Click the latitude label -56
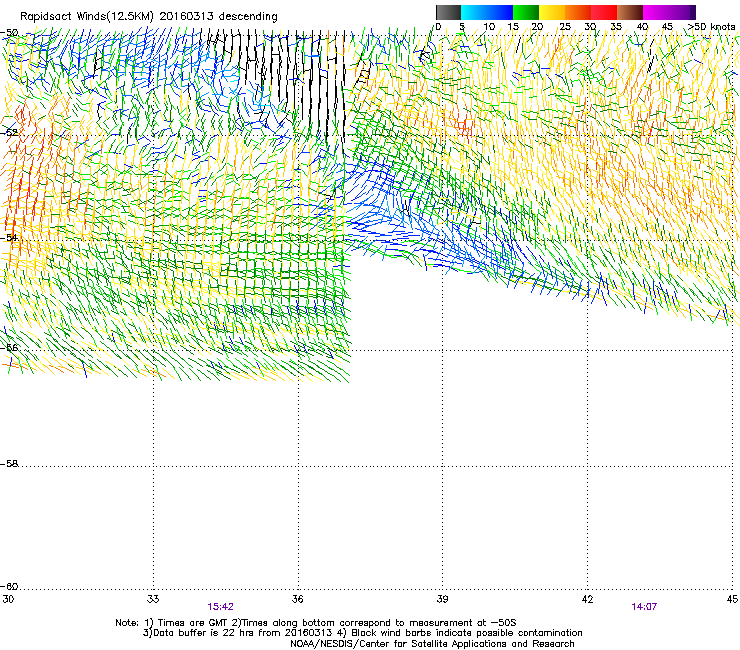This screenshot has width=740, height=650. tap(9, 347)
